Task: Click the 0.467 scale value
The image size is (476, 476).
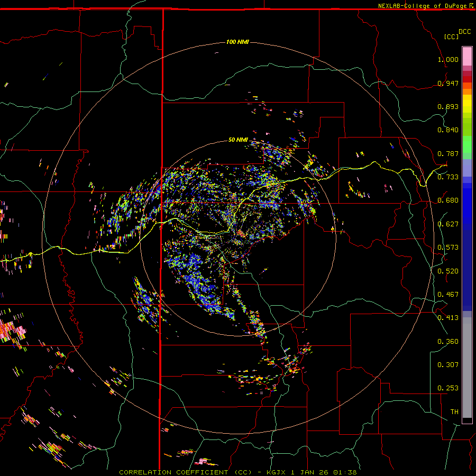Action: [x=448, y=295]
